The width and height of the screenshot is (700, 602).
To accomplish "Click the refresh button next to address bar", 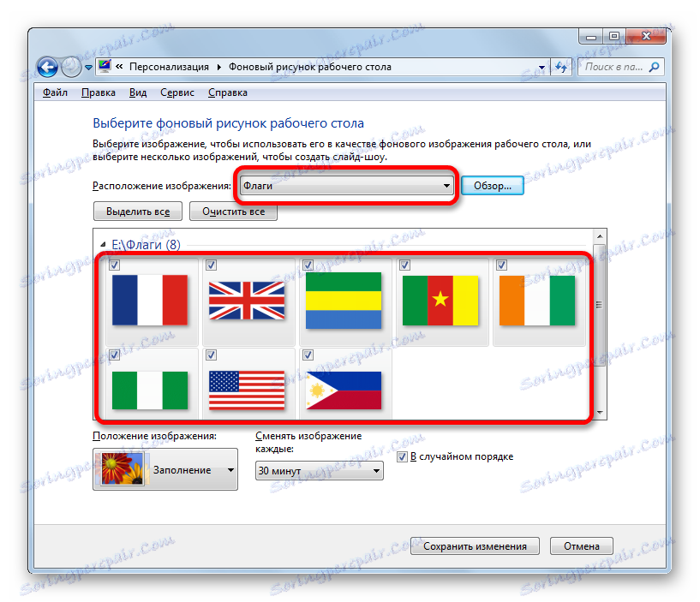I will tap(561, 67).
